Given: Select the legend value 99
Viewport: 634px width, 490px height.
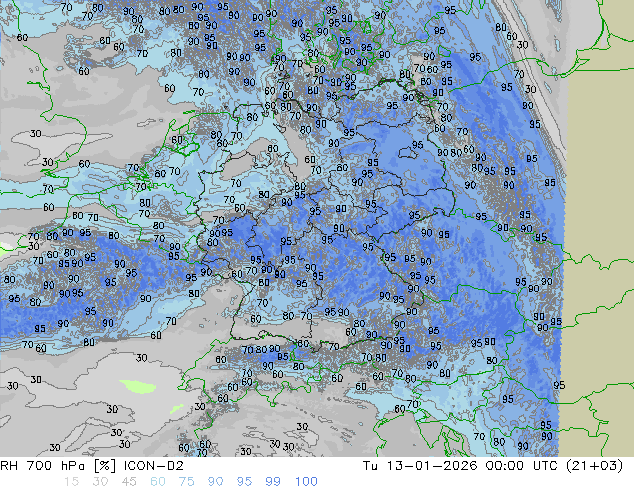Looking at the screenshot, I should click(x=273, y=482).
